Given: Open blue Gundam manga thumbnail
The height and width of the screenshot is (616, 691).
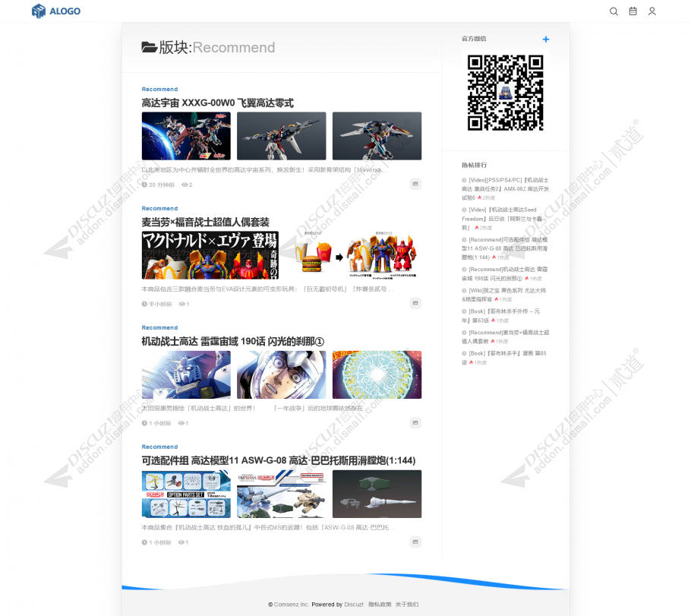Looking at the screenshot, I should click(186, 374).
